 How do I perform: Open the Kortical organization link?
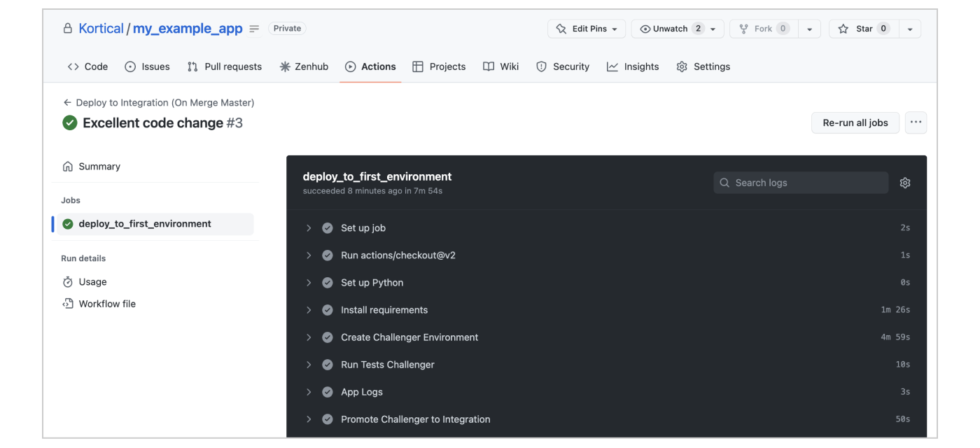click(x=101, y=28)
